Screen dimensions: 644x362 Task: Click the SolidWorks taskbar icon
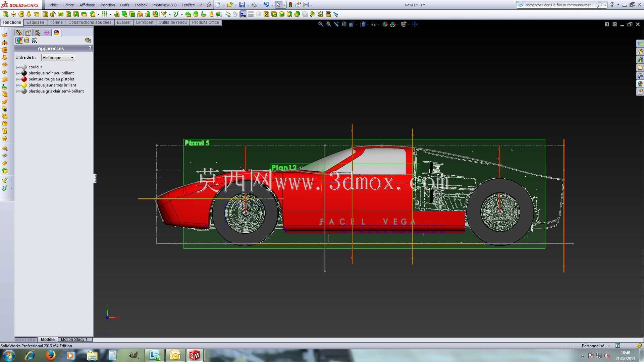pos(195,355)
